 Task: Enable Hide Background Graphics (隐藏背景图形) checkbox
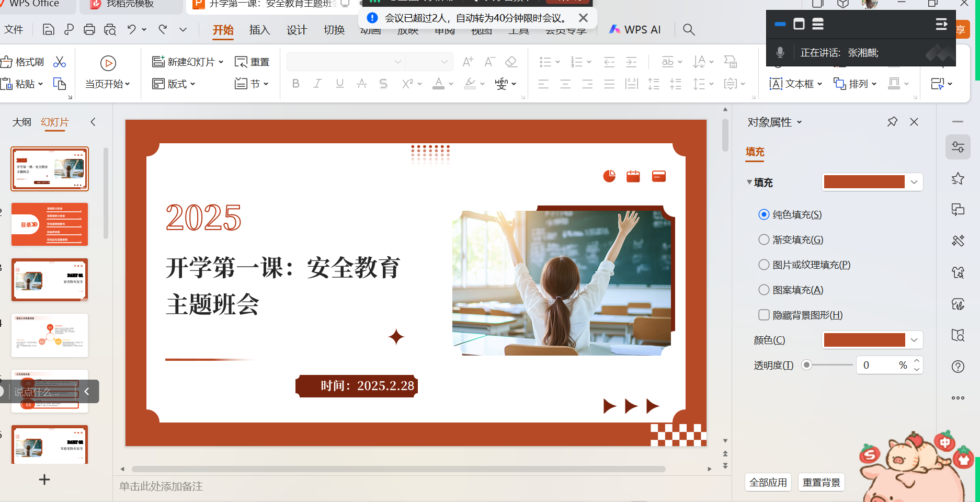[x=764, y=315]
